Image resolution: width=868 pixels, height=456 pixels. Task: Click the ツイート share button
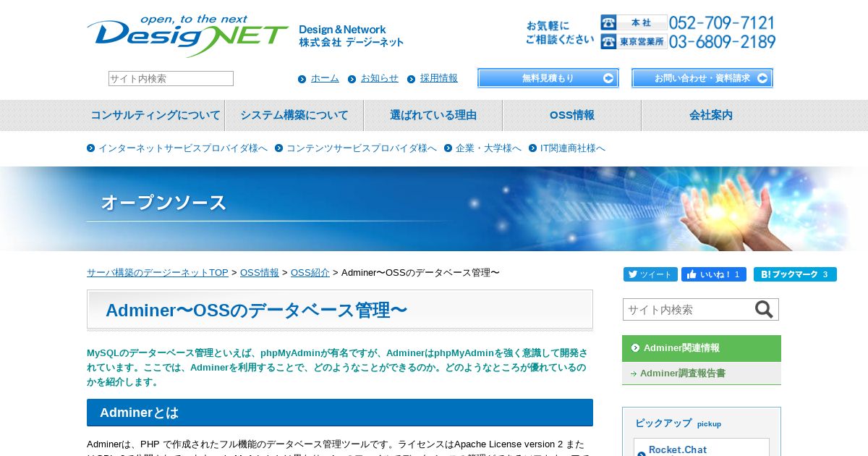pos(650,275)
